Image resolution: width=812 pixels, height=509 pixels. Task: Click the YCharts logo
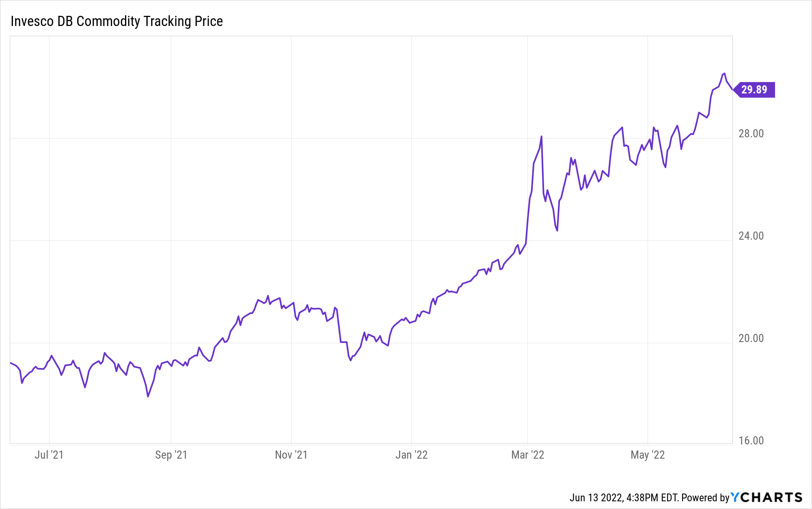click(767, 497)
